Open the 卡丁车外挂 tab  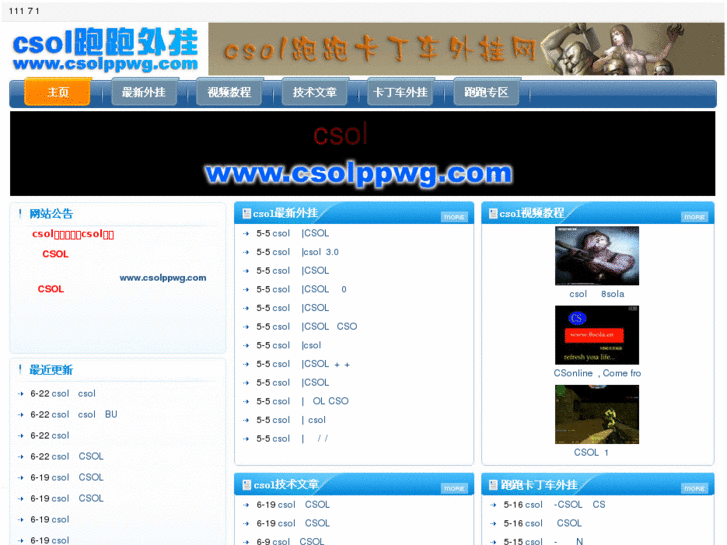point(400,92)
